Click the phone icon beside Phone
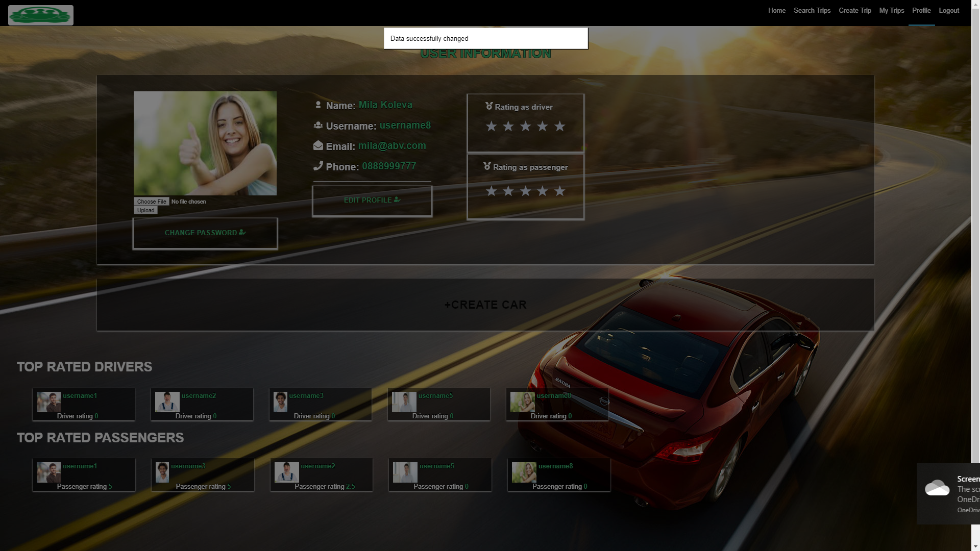Viewport: 980px width, 551px height. [318, 166]
